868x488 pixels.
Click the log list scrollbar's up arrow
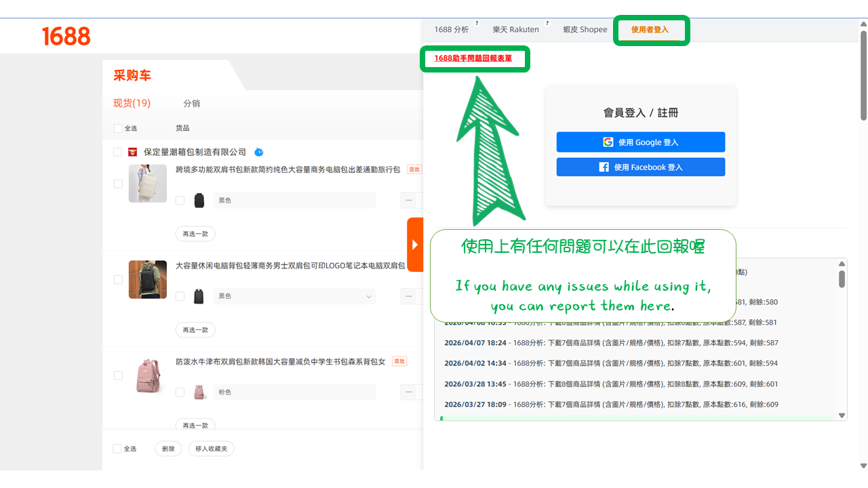pyautogui.click(x=842, y=264)
